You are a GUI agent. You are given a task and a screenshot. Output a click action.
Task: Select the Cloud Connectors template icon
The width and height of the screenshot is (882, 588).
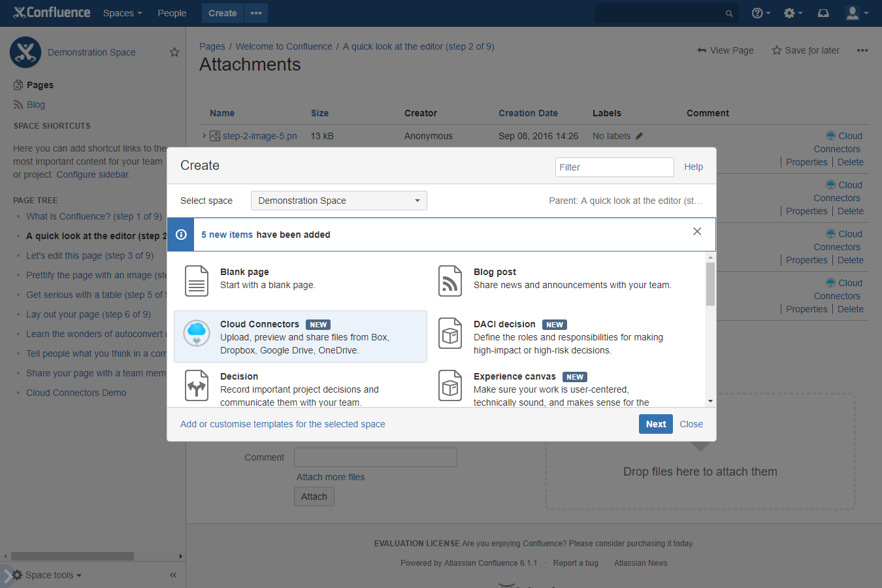(197, 333)
